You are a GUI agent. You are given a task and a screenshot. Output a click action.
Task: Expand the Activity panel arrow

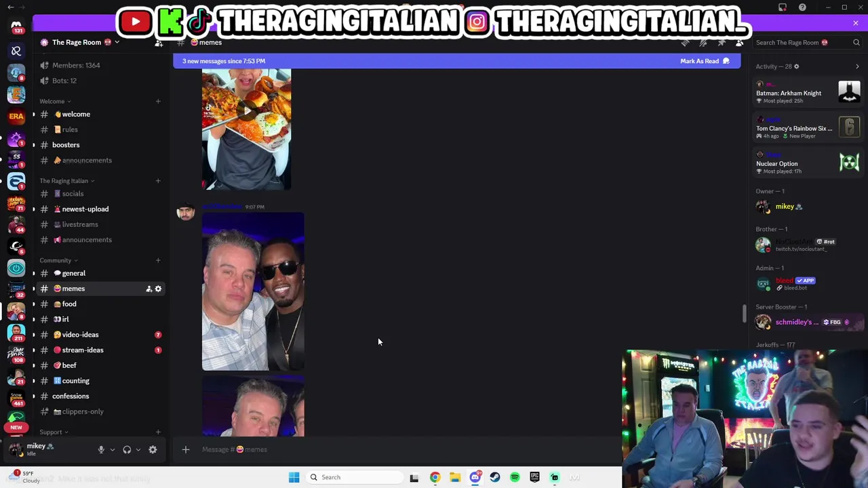coord(857,66)
